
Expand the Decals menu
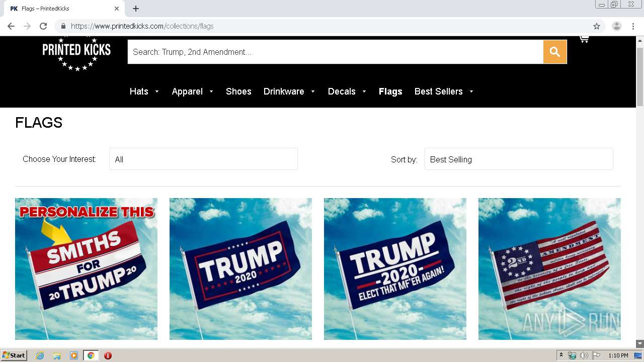point(347,92)
